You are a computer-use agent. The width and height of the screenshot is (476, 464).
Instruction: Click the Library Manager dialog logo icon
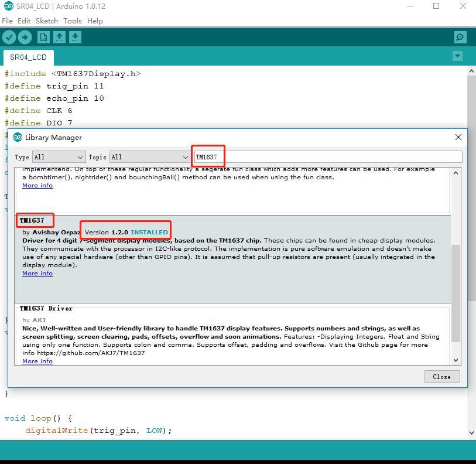pyautogui.click(x=18, y=137)
